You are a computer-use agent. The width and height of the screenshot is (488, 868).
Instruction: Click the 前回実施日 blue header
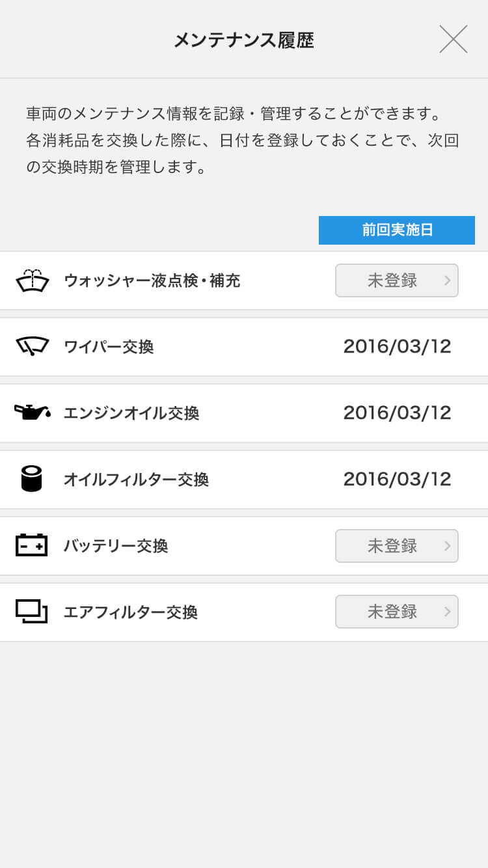397,230
